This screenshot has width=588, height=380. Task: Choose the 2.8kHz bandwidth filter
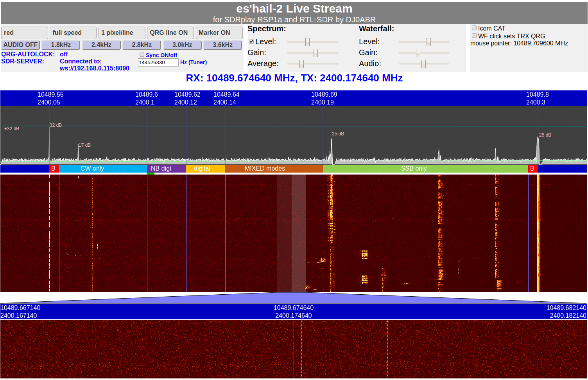pyautogui.click(x=142, y=45)
